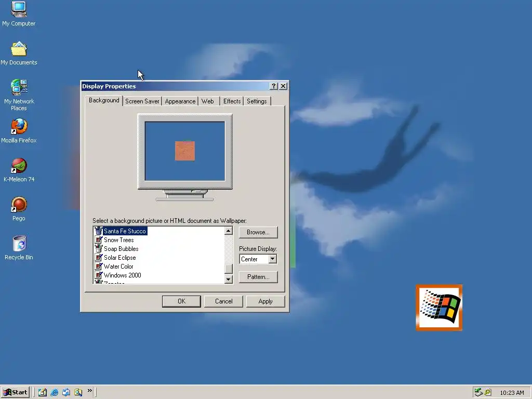Switch to the Web tab
The height and width of the screenshot is (399, 532).
point(208,101)
